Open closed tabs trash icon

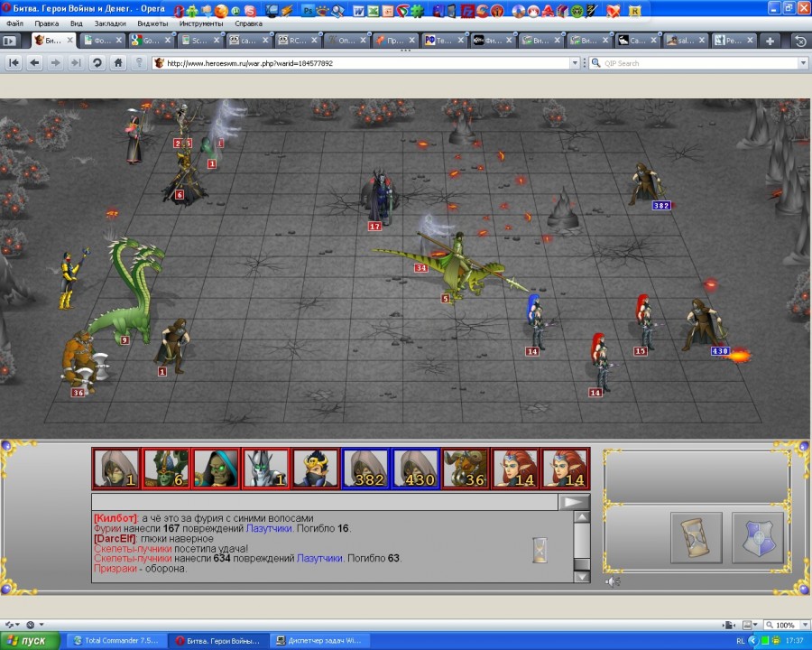(800, 41)
